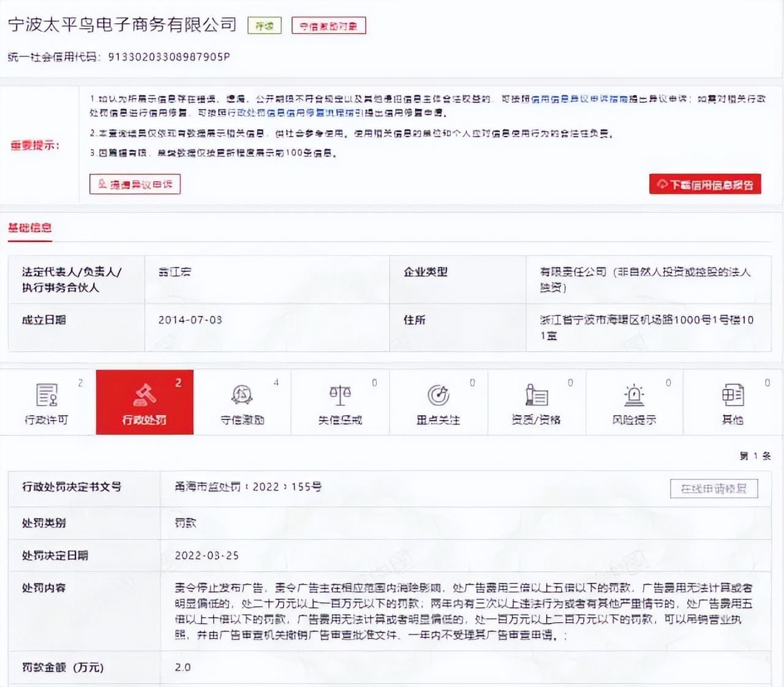Screen dimensions: 784x687
Task: Open 守信激励 alarm-clock icon section
Action: [241, 397]
